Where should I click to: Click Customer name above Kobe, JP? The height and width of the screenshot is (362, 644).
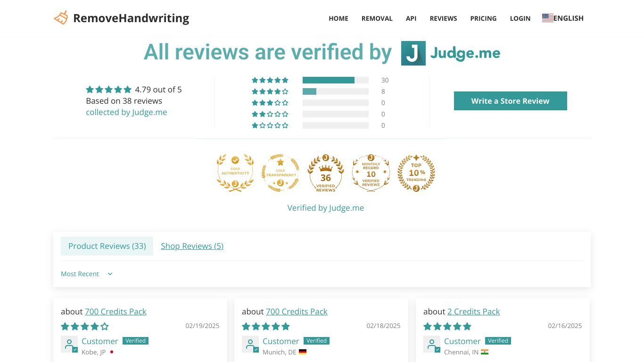(x=100, y=341)
